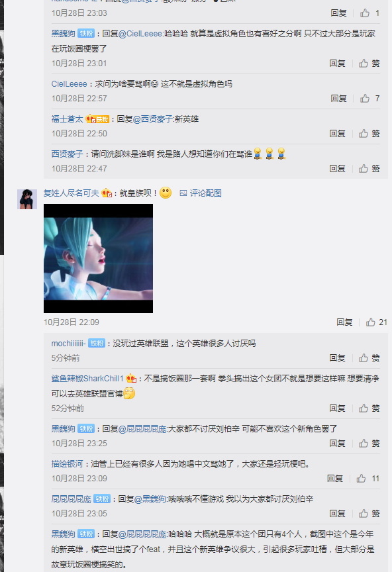Reply to 复姓人尽名可夫's main comment
The width and height of the screenshot is (392, 572).
[x=344, y=322]
